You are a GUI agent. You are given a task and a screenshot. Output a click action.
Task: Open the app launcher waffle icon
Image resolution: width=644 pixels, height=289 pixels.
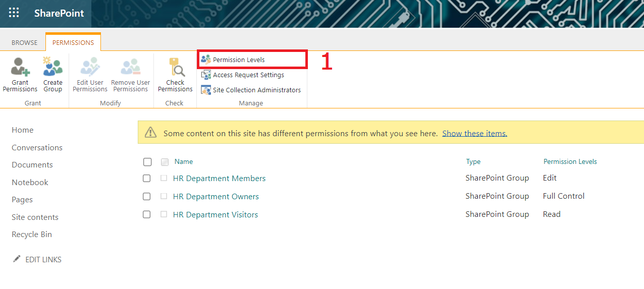coord(14,13)
